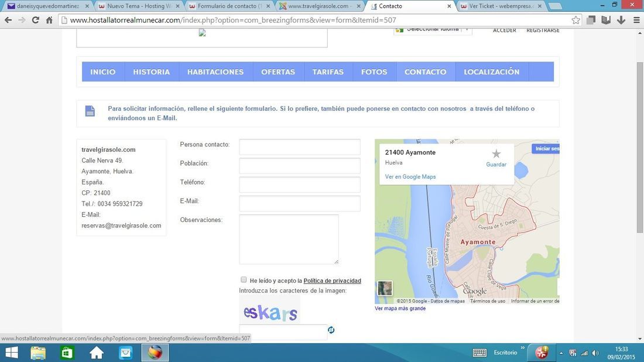Click the volume speaker tray icon

coord(595,353)
